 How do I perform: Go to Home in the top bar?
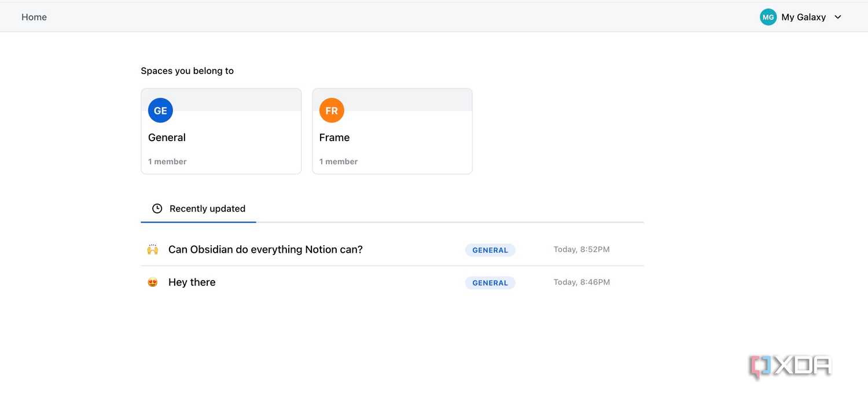point(34,17)
